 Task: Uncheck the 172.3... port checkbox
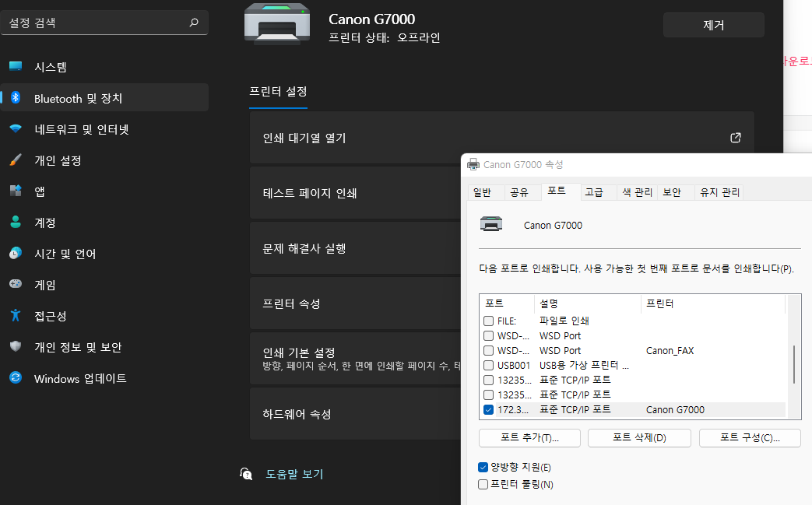[x=488, y=410]
